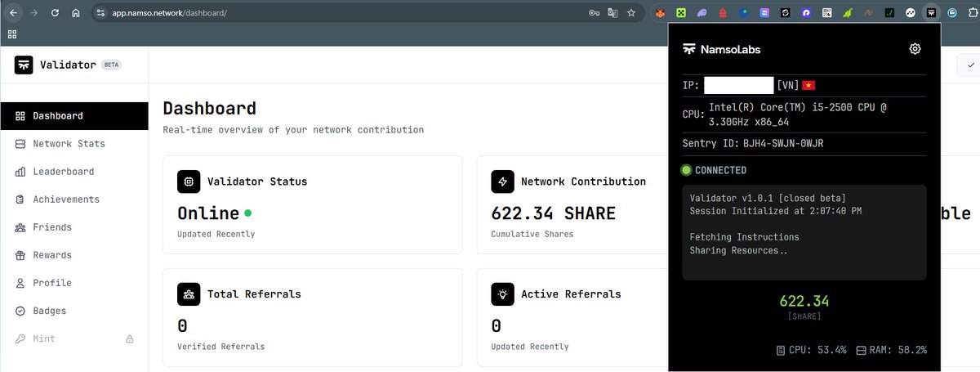Bookmark this page with star icon
980x372 pixels.
630,13
